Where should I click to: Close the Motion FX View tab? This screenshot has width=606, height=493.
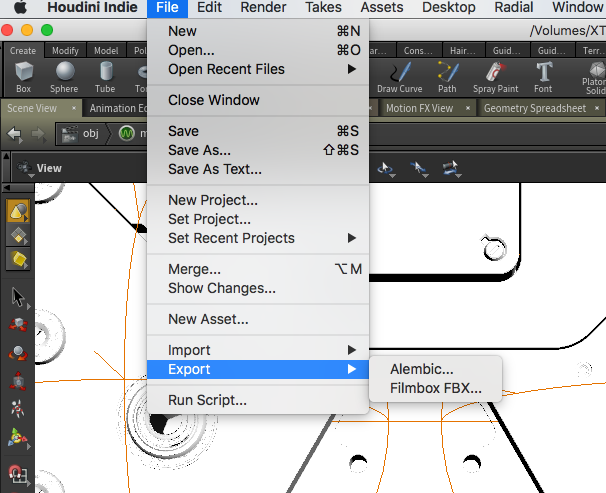(x=468, y=108)
